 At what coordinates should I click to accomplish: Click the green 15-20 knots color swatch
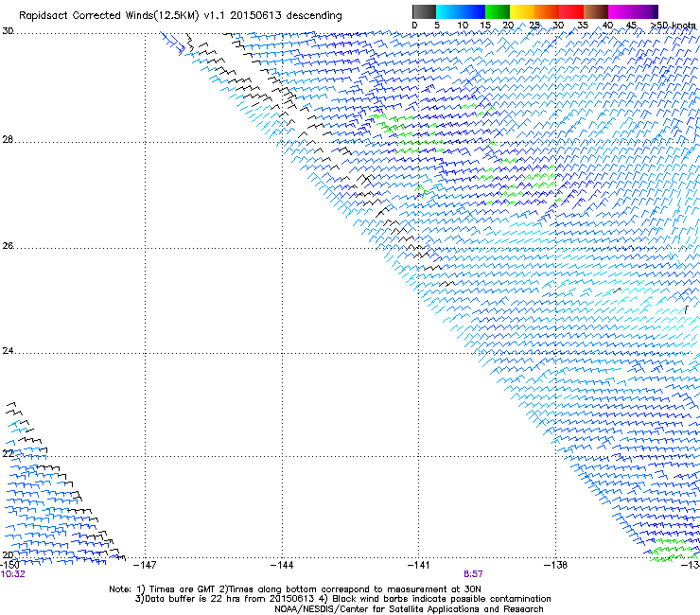tap(498, 11)
